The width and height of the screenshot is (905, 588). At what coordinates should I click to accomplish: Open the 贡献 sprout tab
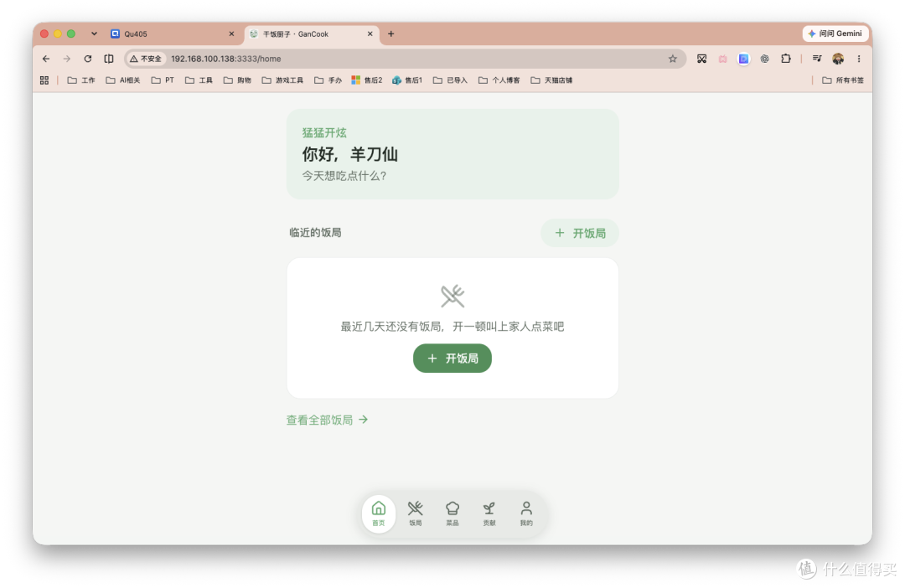[489, 513]
